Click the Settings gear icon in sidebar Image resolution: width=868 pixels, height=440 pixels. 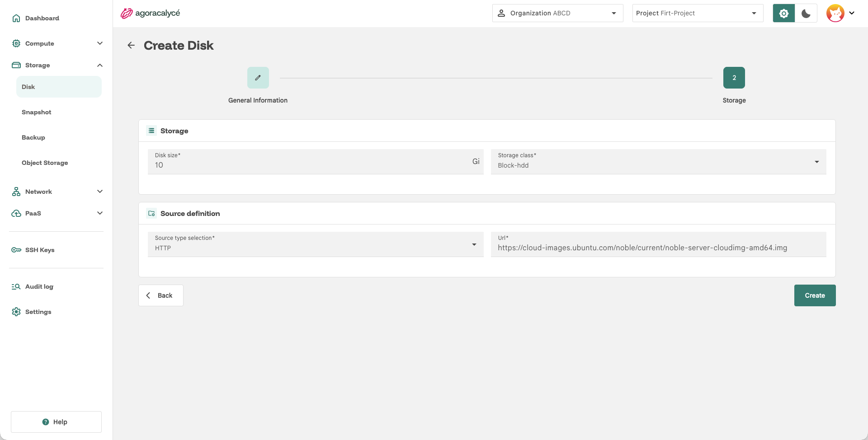coord(16,312)
